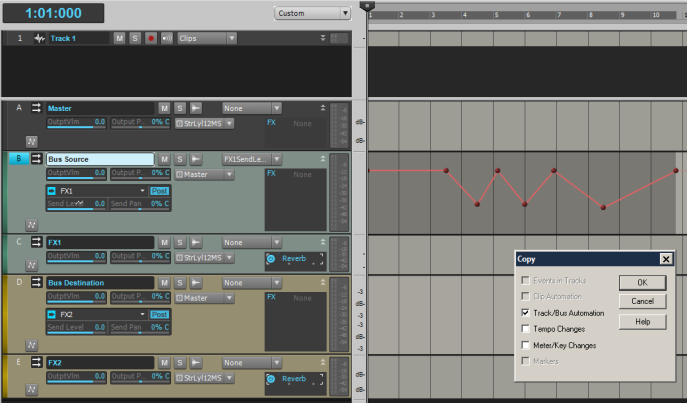The image size is (687, 403).
Task: Check the Meter/Key Changes option
Action: (525, 345)
